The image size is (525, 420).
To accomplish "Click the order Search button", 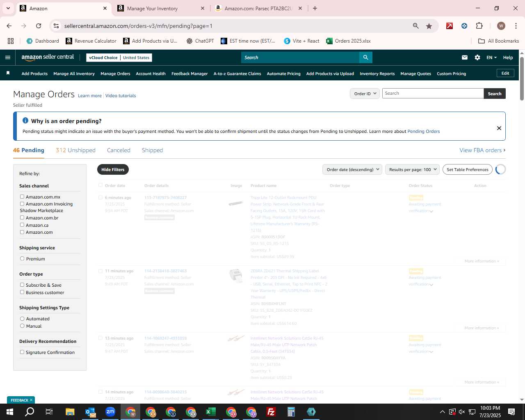I will [495, 94].
